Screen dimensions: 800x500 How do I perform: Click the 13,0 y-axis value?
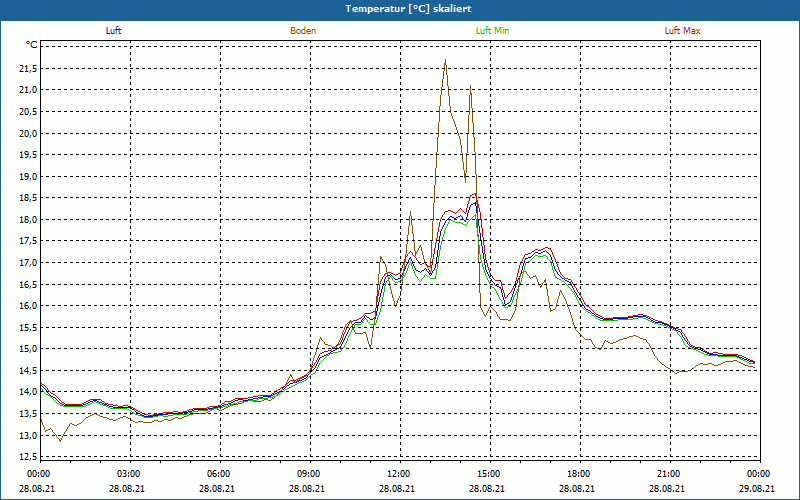point(28,435)
